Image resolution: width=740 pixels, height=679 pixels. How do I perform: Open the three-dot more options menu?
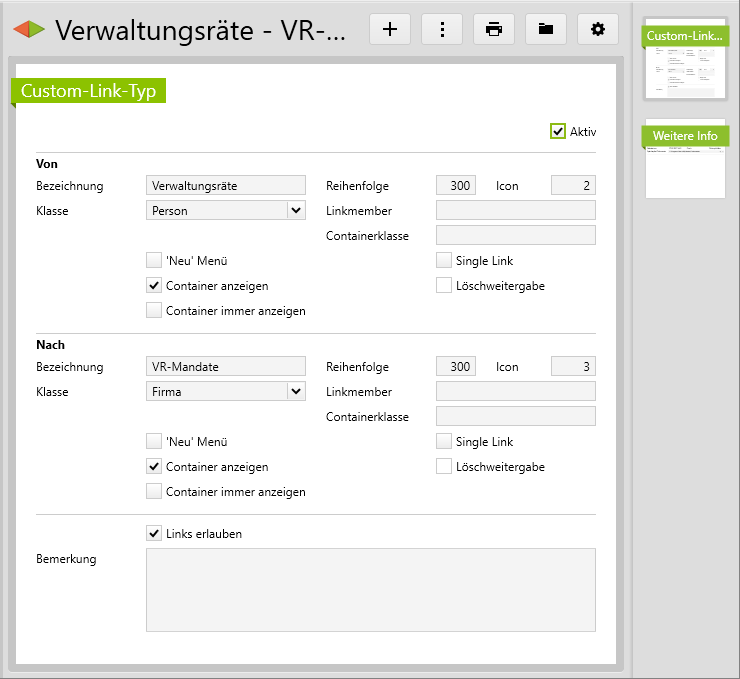pos(442,29)
